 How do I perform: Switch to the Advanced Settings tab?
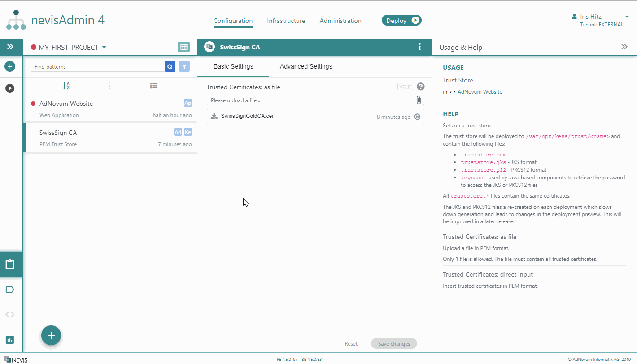point(306,66)
